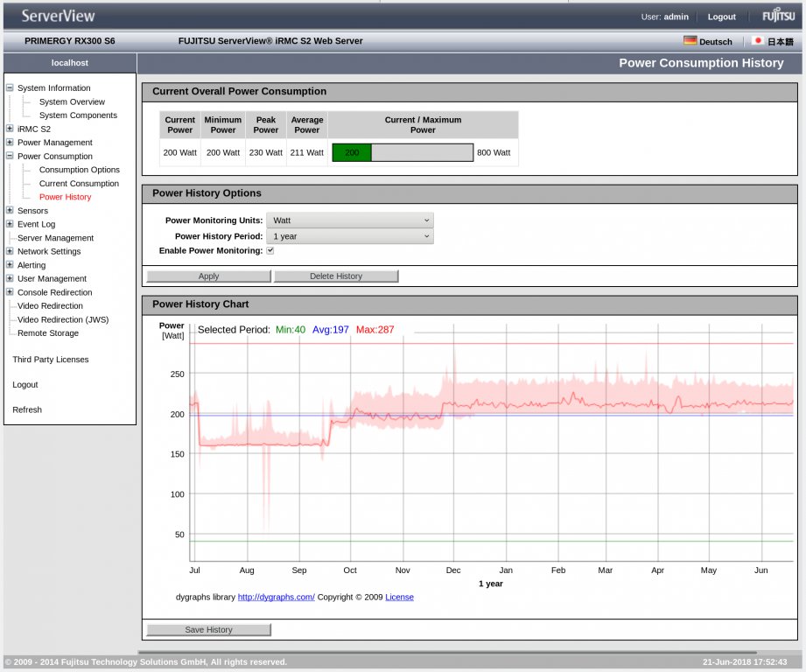Click the German flag icon
The width and height of the screenshot is (806, 672).
690,41
